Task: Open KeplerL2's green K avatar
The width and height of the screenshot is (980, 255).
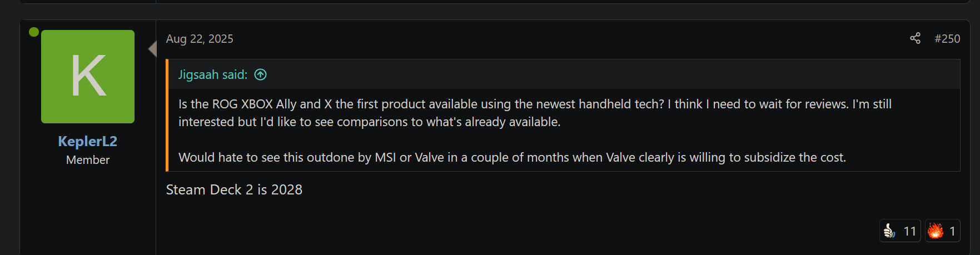Action: pyautogui.click(x=88, y=77)
